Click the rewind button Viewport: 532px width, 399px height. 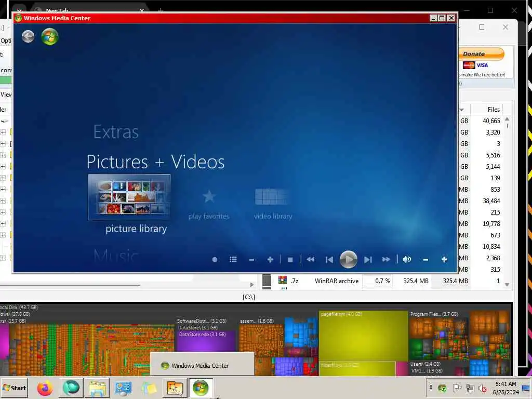[x=311, y=260]
